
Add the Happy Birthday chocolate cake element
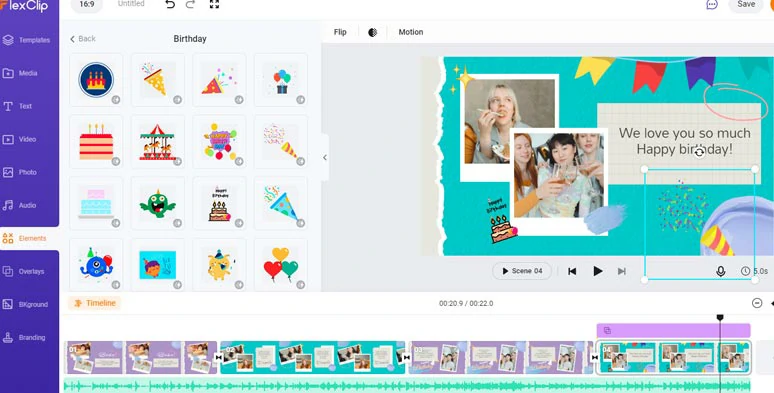tap(219, 203)
